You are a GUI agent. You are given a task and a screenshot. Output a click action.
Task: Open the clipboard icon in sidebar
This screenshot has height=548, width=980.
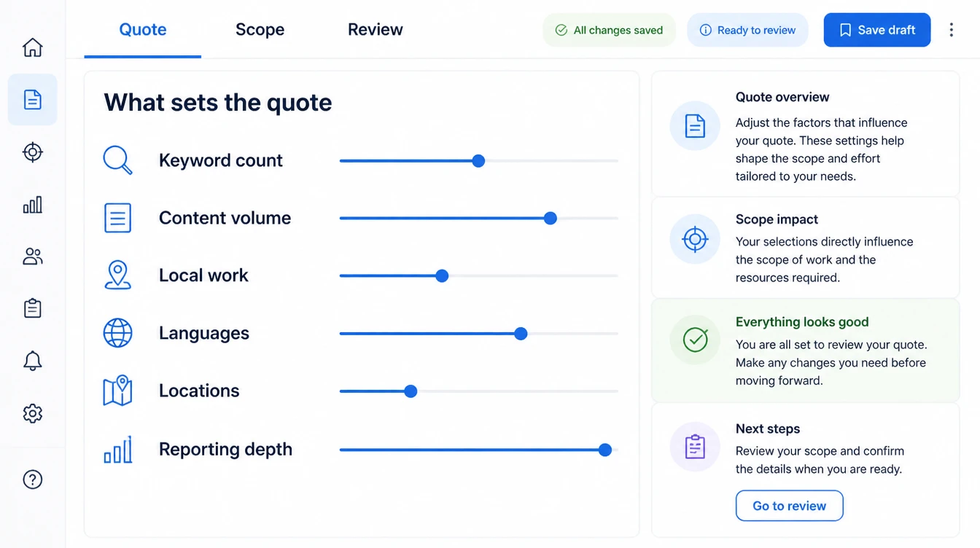click(32, 308)
